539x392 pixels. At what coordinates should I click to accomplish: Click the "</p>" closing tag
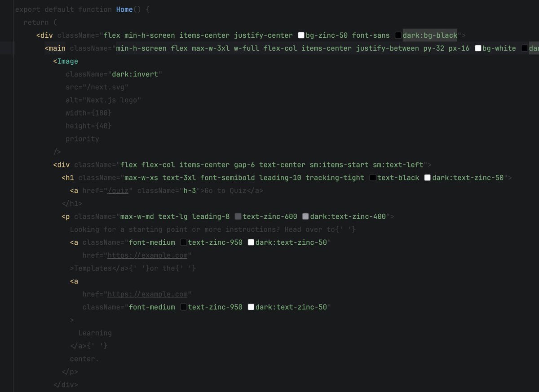click(x=70, y=372)
